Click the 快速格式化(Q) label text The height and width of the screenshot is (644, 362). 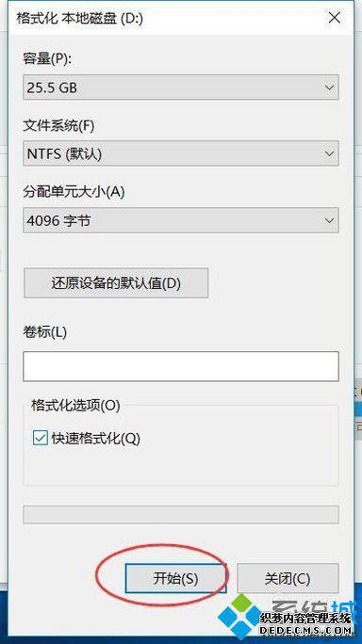click(95, 439)
